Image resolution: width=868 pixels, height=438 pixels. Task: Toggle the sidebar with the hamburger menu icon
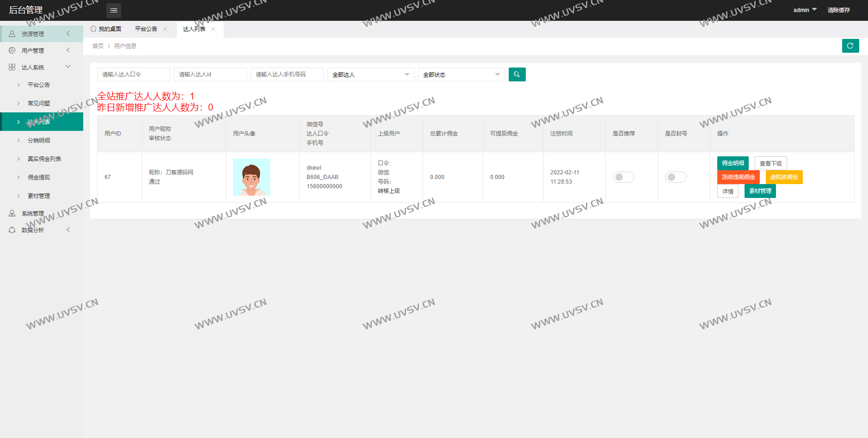click(x=114, y=10)
